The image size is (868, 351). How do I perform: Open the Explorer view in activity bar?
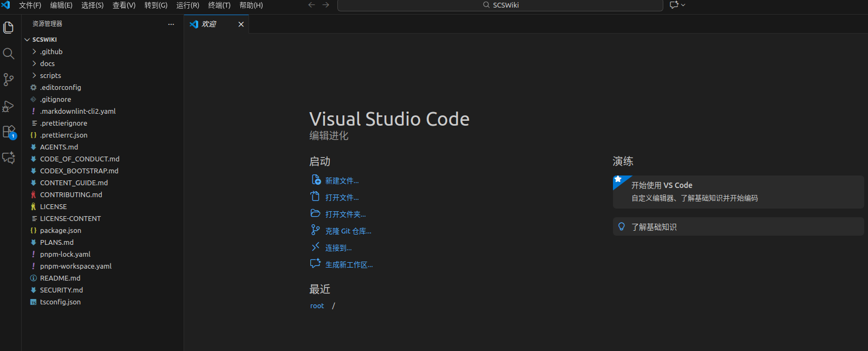[x=9, y=27]
